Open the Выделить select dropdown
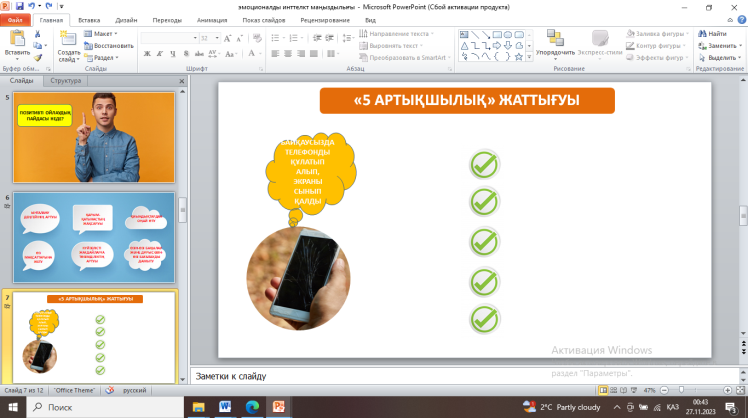The width and height of the screenshot is (748, 418). (x=720, y=57)
